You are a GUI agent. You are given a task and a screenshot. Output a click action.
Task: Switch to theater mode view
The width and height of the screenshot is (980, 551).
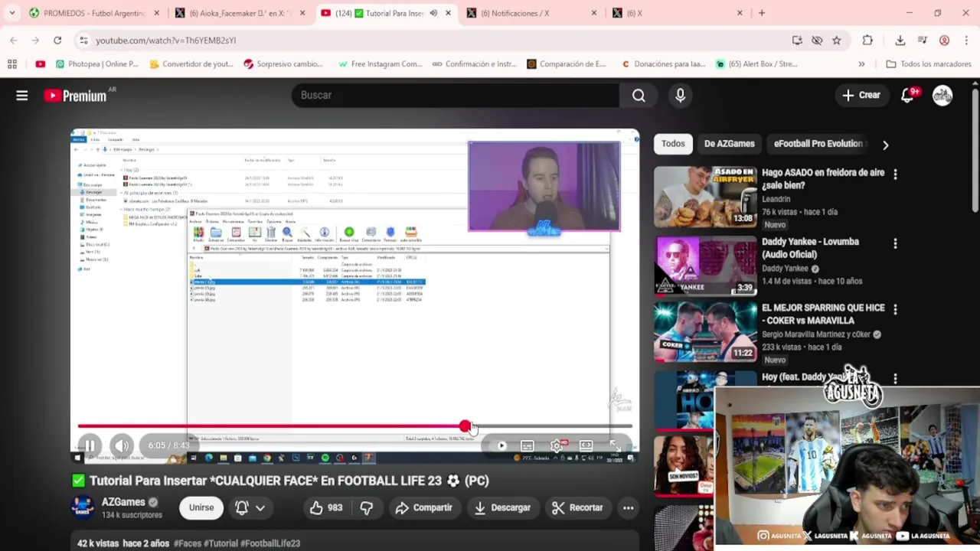point(586,445)
